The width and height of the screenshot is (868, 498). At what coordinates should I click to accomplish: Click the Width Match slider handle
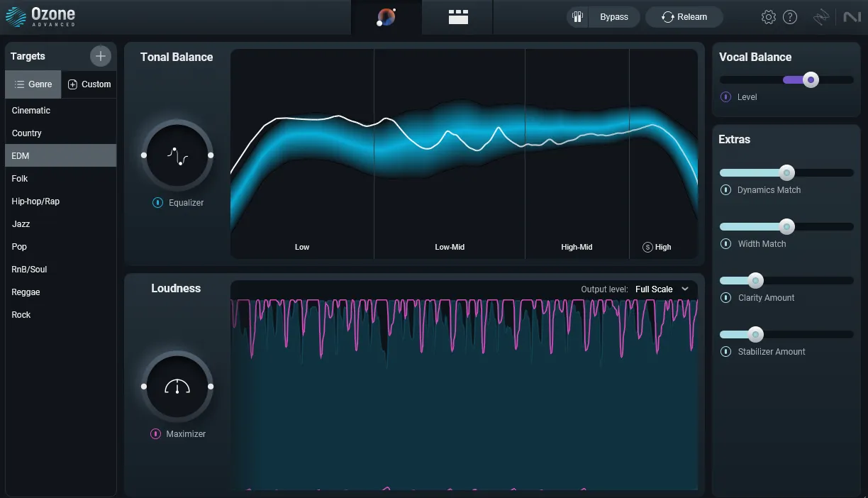[786, 226]
